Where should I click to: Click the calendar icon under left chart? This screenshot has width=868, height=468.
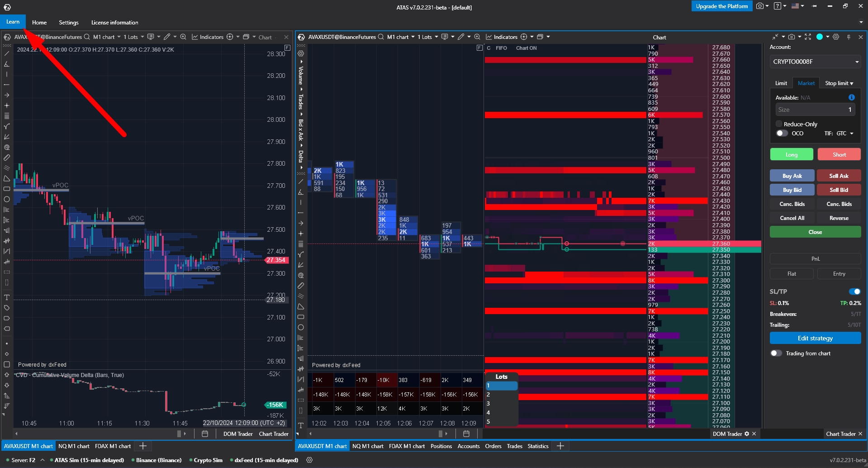tap(204, 434)
